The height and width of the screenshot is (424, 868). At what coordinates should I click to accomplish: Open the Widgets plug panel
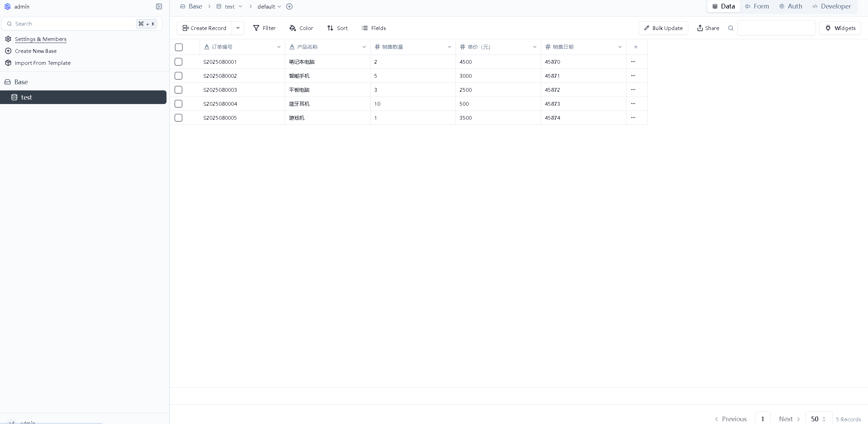click(x=840, y=28)
